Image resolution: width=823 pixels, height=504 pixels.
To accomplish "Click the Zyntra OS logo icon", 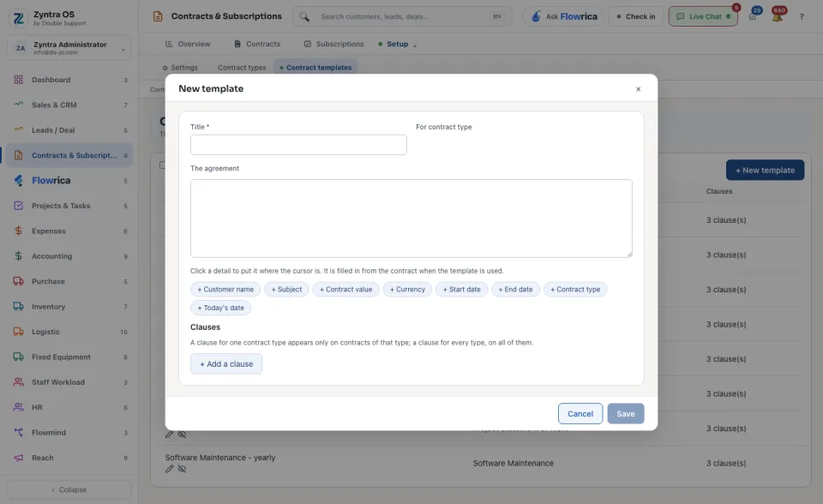I will (x=18, y=18).
